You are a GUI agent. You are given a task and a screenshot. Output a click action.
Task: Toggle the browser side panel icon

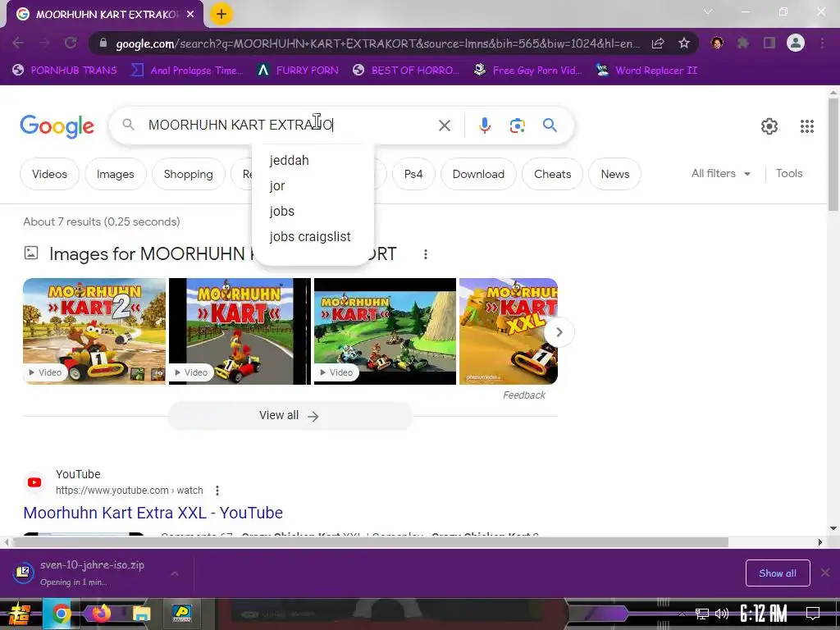tap(769, 43)
